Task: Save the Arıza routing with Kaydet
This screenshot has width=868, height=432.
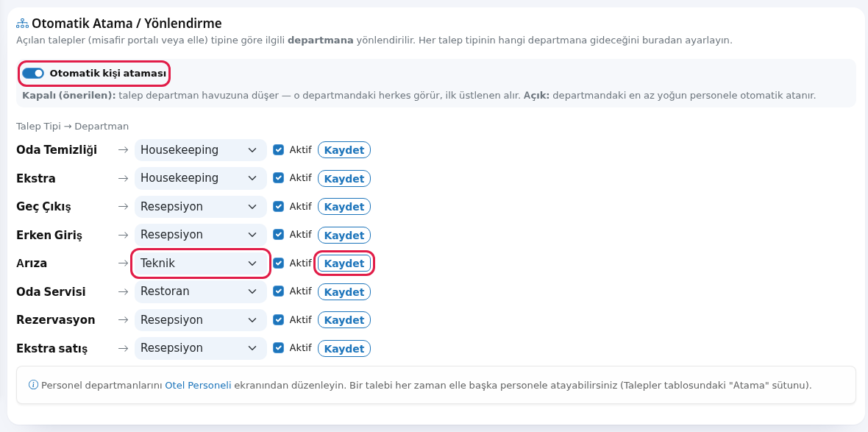Action: click(344, 263)
